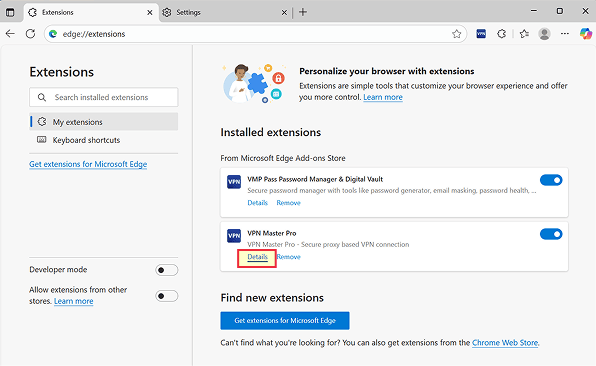Open the tab actions menu icon
This screenshot has height=366, width=596.
tap(10, 12)
